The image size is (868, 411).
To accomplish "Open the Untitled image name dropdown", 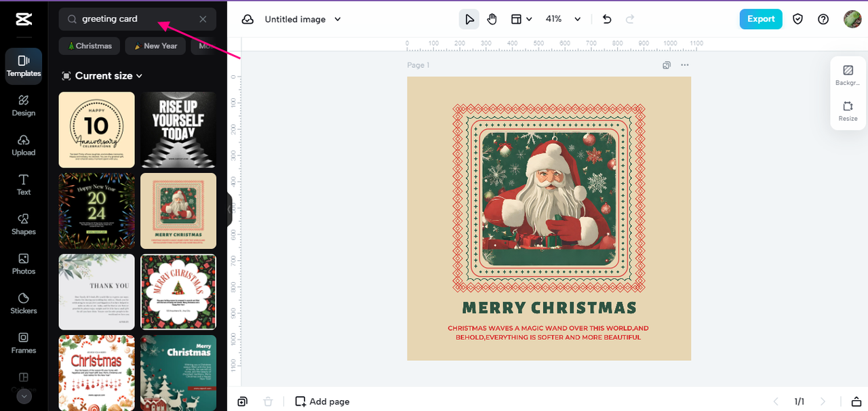I will pos(302,19).
